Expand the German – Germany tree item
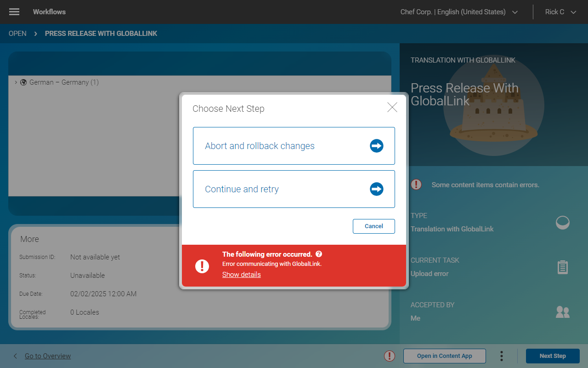The width and height of the screenshot is (588, 368). point(16,82)
